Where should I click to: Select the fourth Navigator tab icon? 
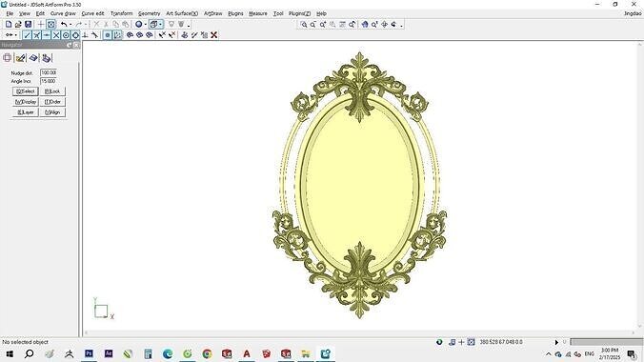click(x=47, y=58)
